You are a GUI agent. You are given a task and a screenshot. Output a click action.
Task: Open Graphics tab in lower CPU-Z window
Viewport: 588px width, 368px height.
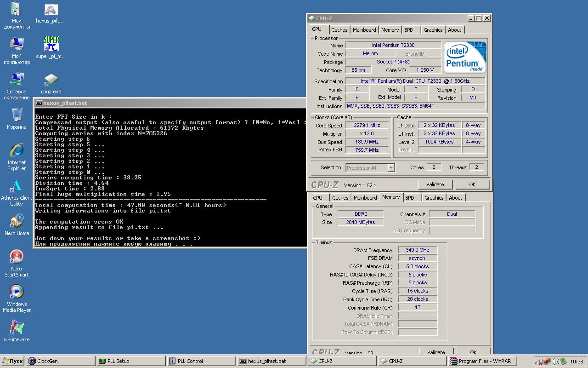click(x=434, y=198)
